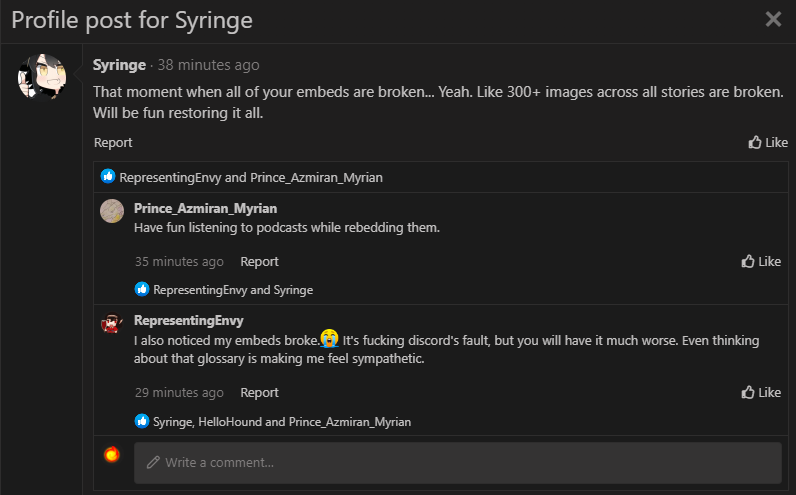
Task: Report Syringe's profile post
Action: tap(113, 142)
